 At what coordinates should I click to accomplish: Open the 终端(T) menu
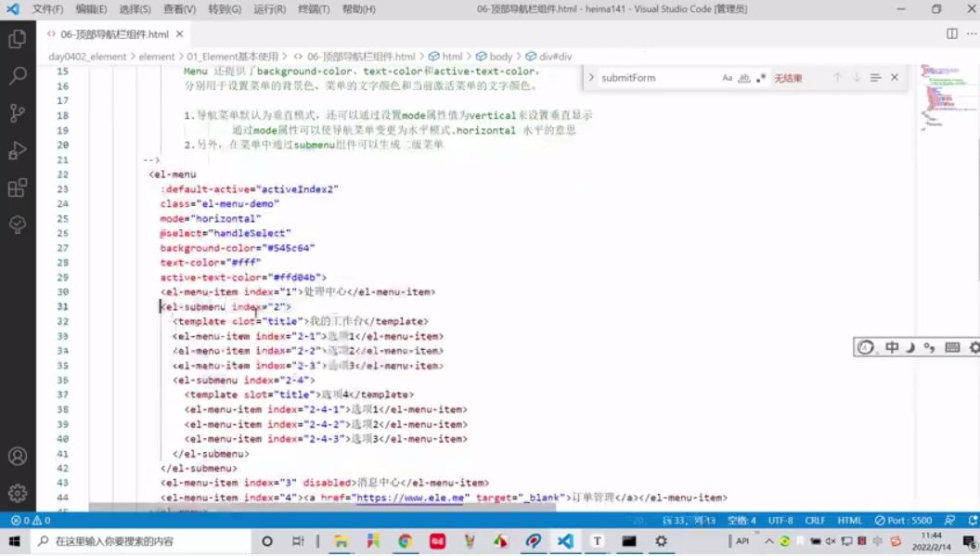pos(314,8)
